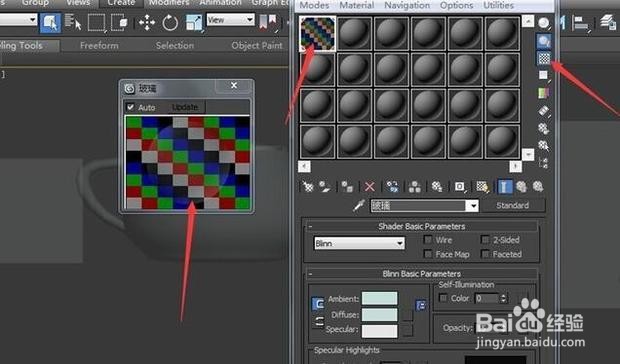The height and width of the screenshot is (364, 620).
Task: Click Put to Library icon
Action: (437, 186)
